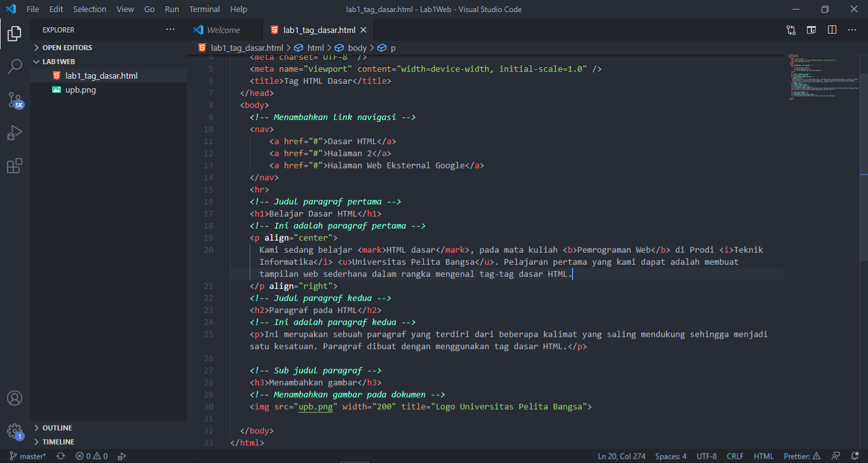Open the Terminal menu

pyautogui.click(x=204, y=9)
